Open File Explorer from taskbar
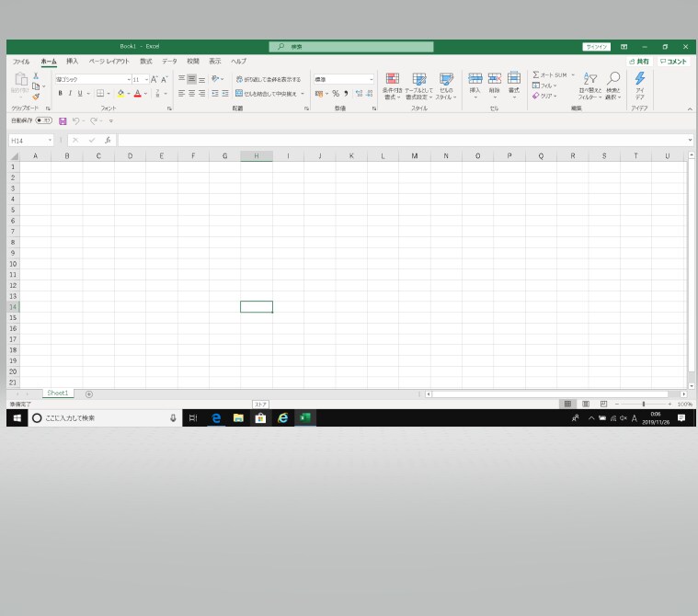698x616 pixels. point(238,418)
